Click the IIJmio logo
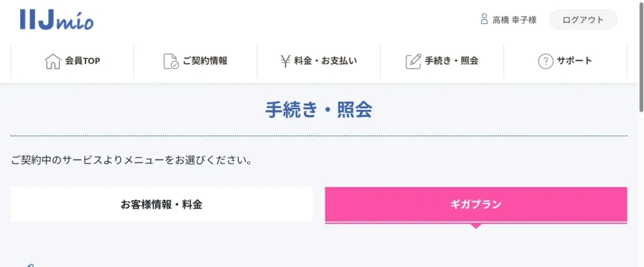Viewport: 644px width, 267px height. tap(57, 19)
